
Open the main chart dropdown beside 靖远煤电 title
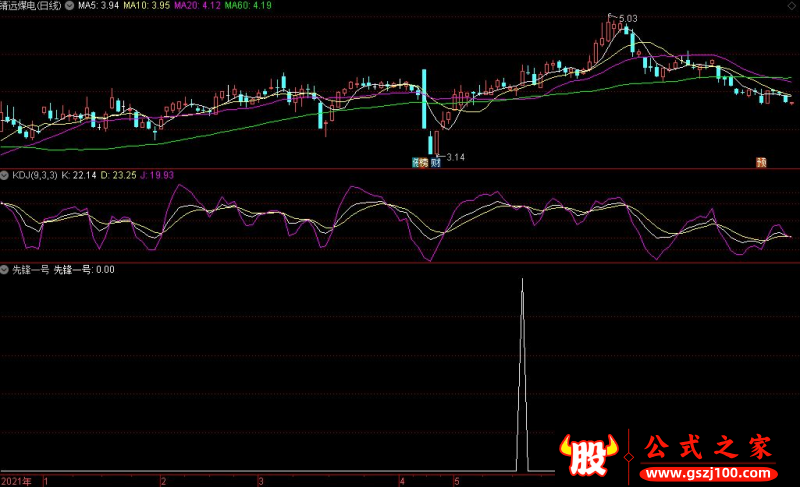point(69,6)
